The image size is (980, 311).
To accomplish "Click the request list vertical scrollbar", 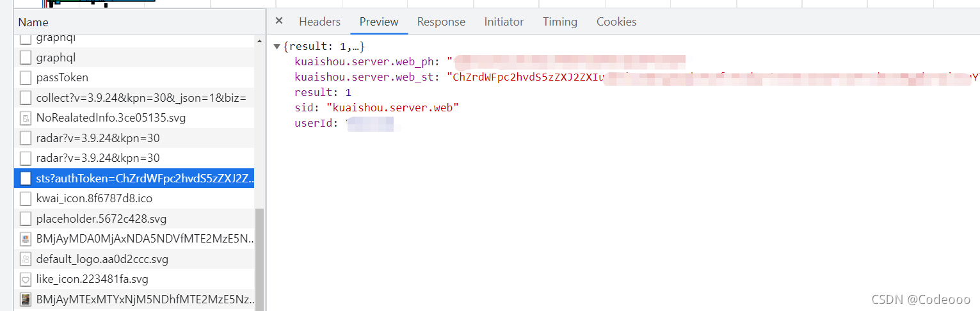I will (259, 259).
